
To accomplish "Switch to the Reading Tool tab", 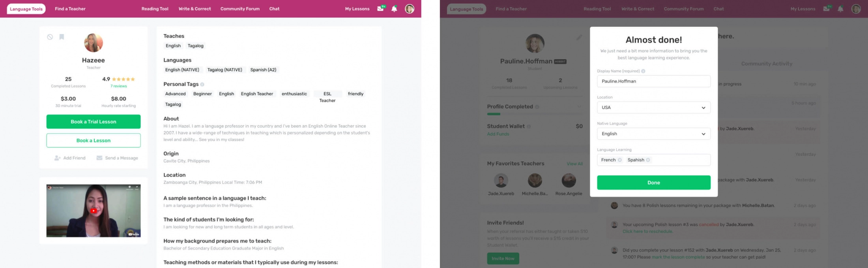I will tap(155, 8).
